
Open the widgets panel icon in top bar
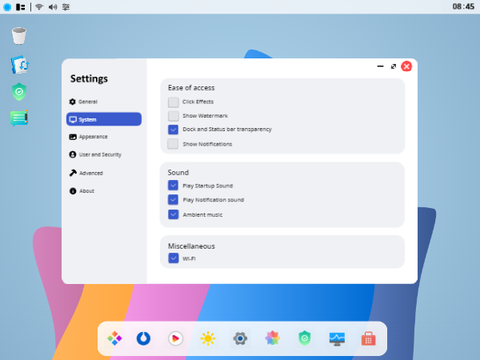pyautogui.click(x=20, y=7)
